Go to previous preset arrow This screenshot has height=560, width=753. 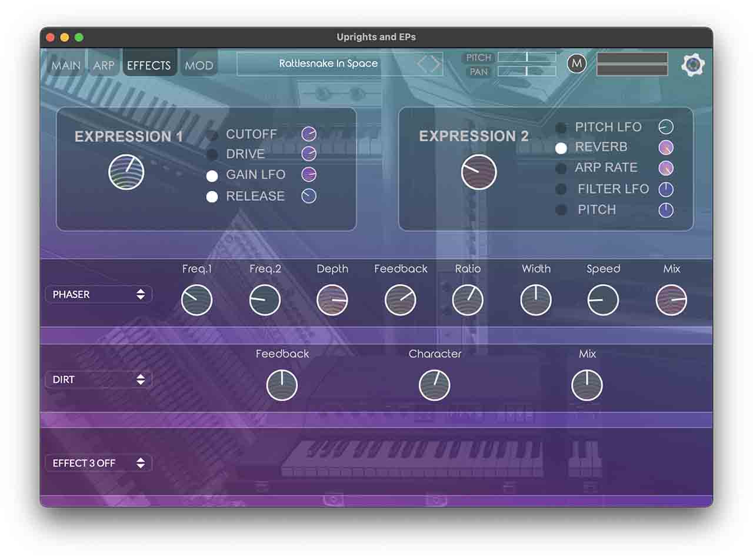422,64
